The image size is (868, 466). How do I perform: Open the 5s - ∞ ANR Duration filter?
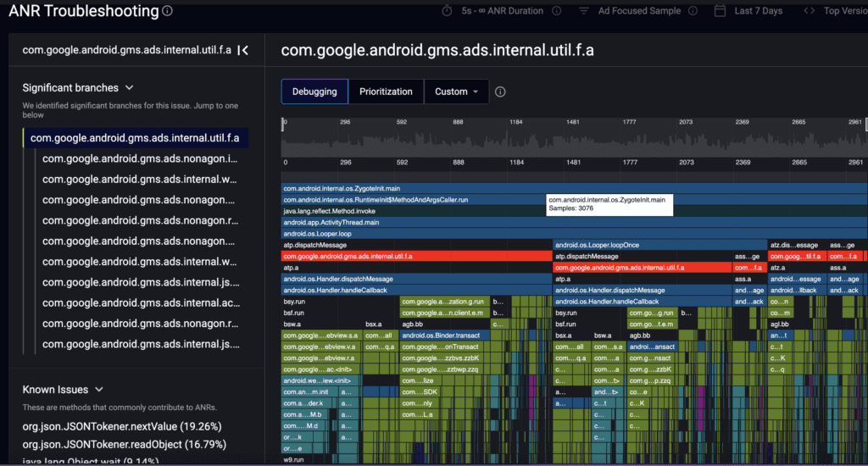[502, 10]
